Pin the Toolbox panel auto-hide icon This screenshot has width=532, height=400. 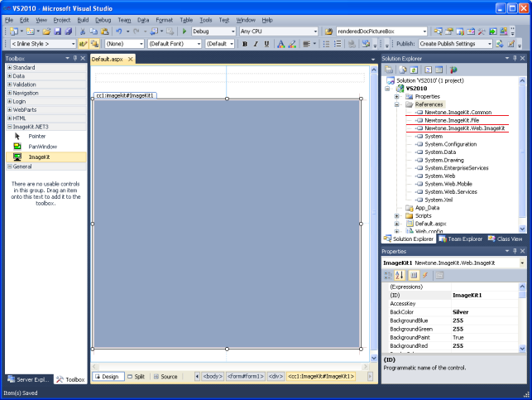pyautogui.click(x=75, y=58)
